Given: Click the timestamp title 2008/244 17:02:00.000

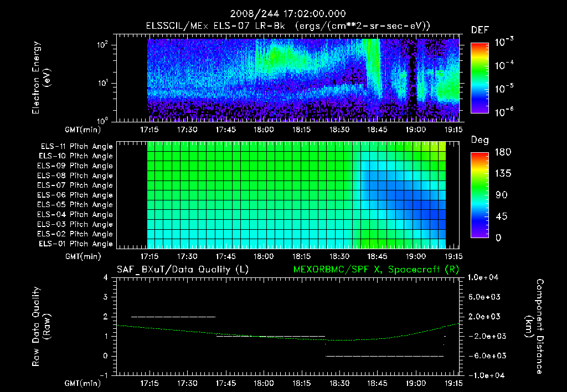Looking at the screenshot, I should pyautogui.click(x=288, y=14).
